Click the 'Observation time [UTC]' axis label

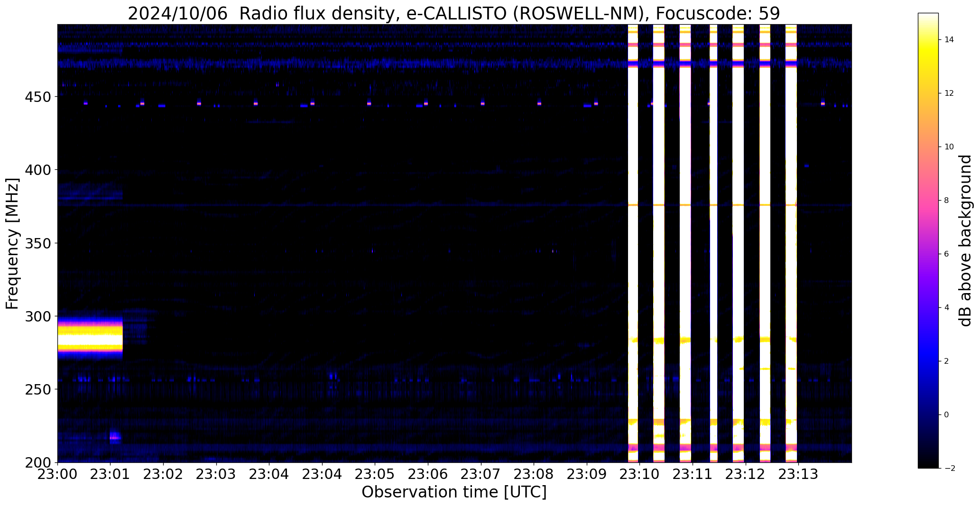[454, 492]
